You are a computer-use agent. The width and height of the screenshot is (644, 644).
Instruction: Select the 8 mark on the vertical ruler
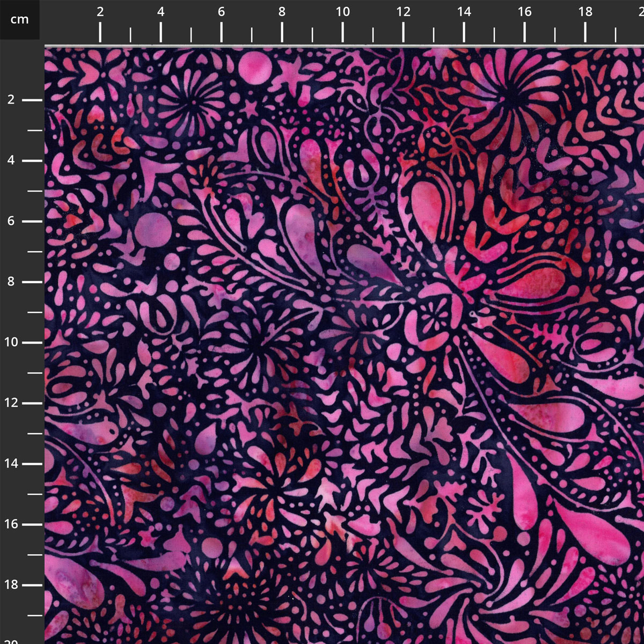[11, 282]
